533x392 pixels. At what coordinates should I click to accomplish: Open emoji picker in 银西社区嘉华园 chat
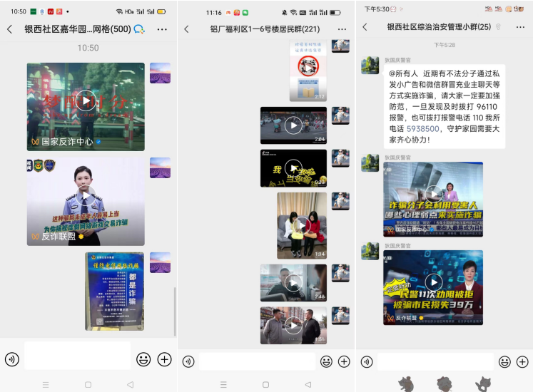click(143, 359)
